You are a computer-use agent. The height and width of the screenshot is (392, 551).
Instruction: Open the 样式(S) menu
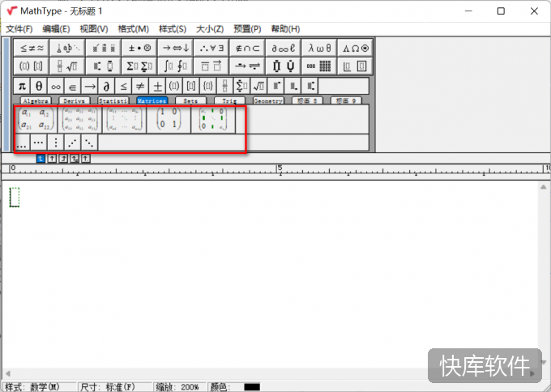pyautogui.click(x=173, y=29)
